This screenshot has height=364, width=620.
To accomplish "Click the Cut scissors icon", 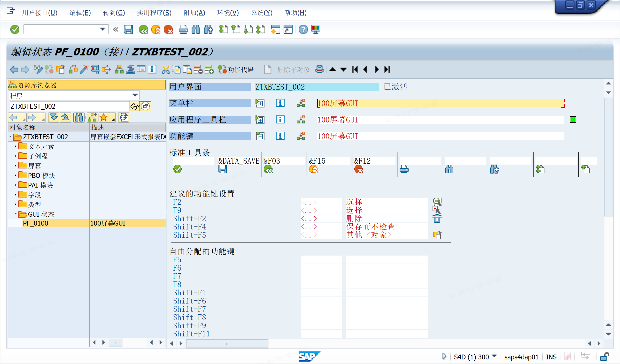I will (166, 70).
